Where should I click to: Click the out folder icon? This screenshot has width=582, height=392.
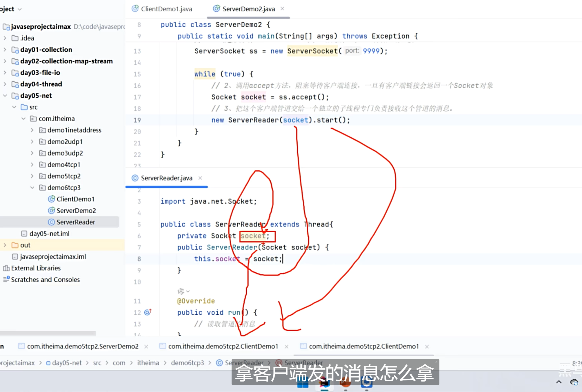15,245
